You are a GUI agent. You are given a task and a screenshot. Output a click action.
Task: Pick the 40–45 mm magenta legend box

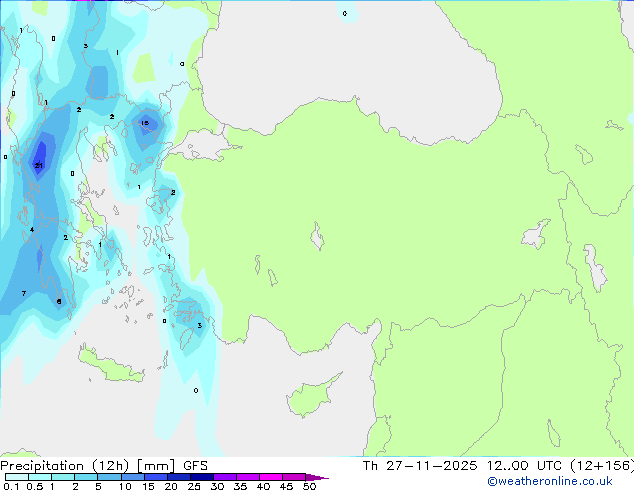(x=271, y=477)
